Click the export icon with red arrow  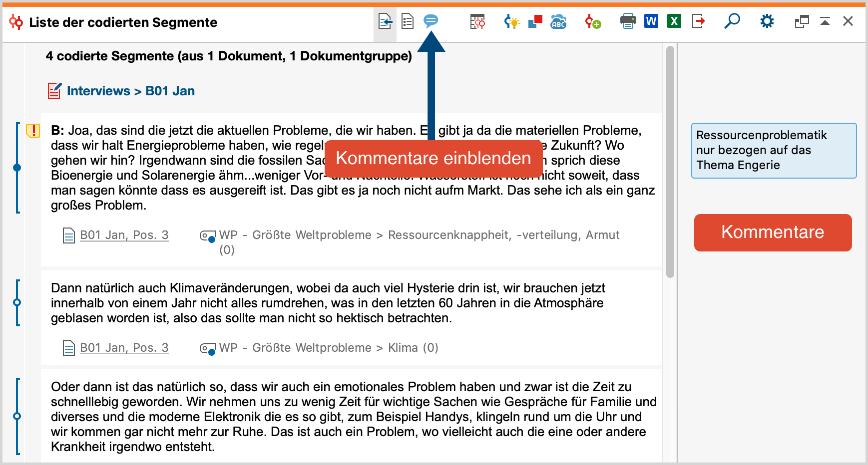tap(698, 21)
